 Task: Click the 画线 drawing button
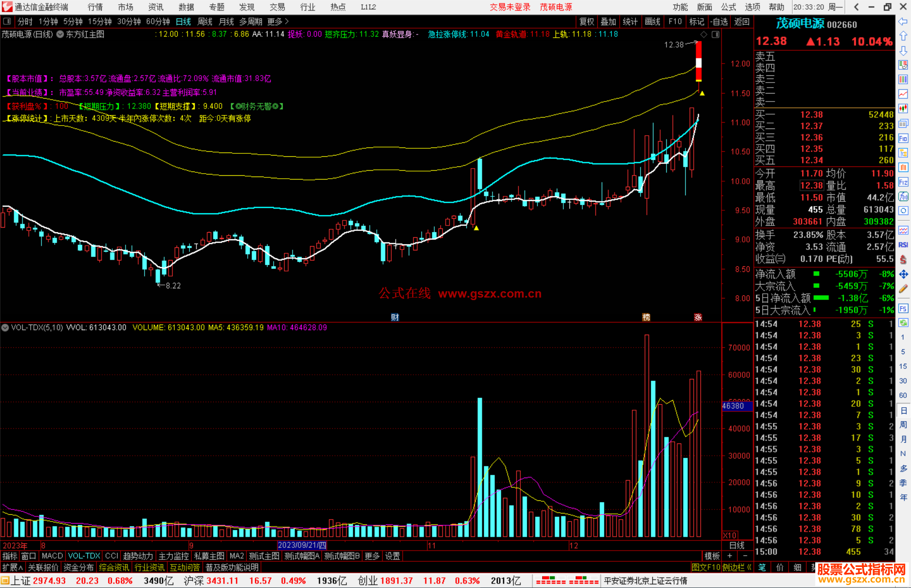point(652,21)
